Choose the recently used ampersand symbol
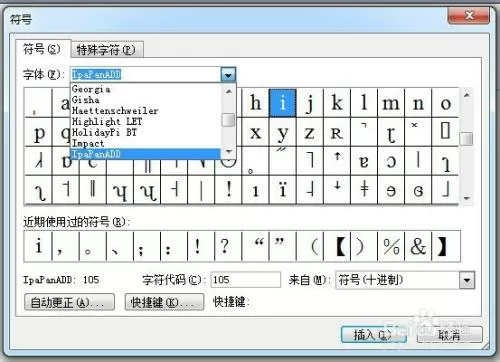This screenshot has width=500, height=362. [418, 247]
